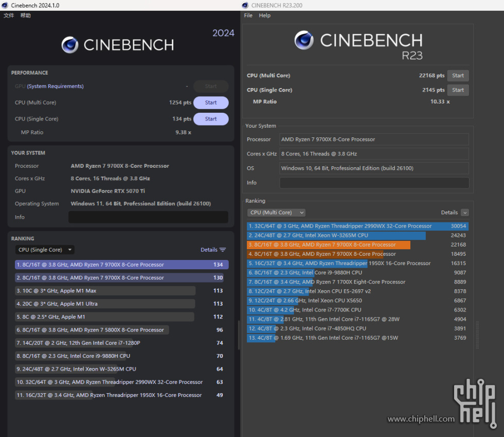Click the 2145 pts single core score
The height and width of the screenshot is (437, 504).
(x=433, y=90)
